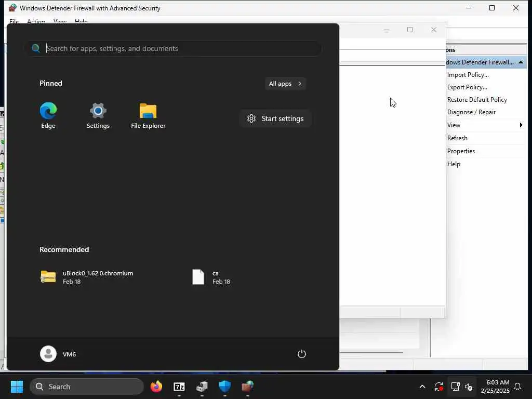Open the clock showing 6:03 AM
Screen dimensions: 532x399
pos(495,387)
